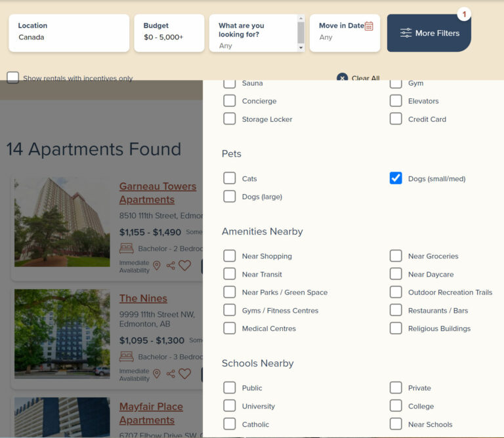Screen dimensions: 504x438
Task: Click the Clear All X icon
Action: [343, 78]
